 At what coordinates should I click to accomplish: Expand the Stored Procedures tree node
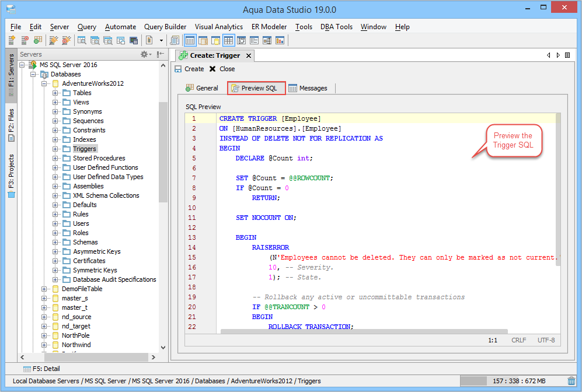55,158
